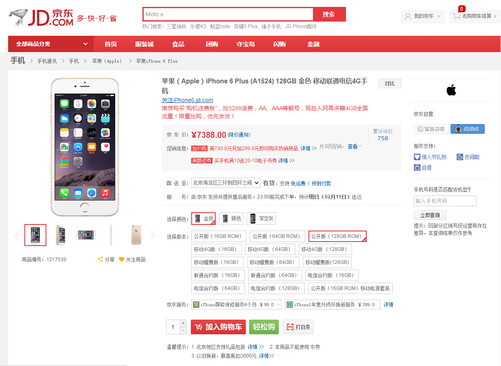Open the ¥99 screen protection service dropdown
This screenshot has height=366, width=501.
click(236, 304)
